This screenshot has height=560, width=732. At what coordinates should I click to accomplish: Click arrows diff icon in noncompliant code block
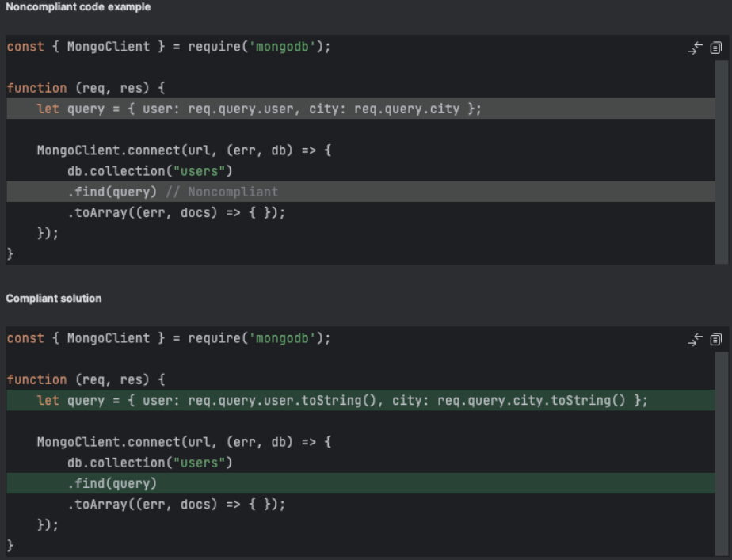tap(695, 48)
